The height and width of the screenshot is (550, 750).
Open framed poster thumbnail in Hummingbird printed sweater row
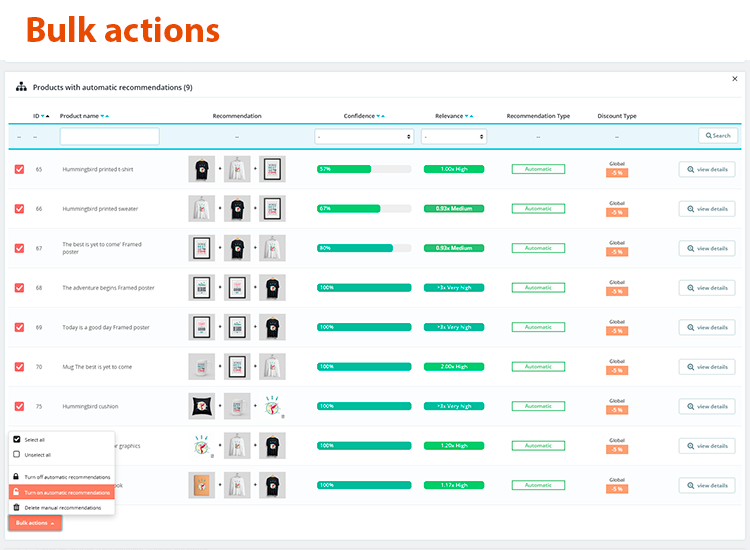pyautogui.click(x=272, y=209)
